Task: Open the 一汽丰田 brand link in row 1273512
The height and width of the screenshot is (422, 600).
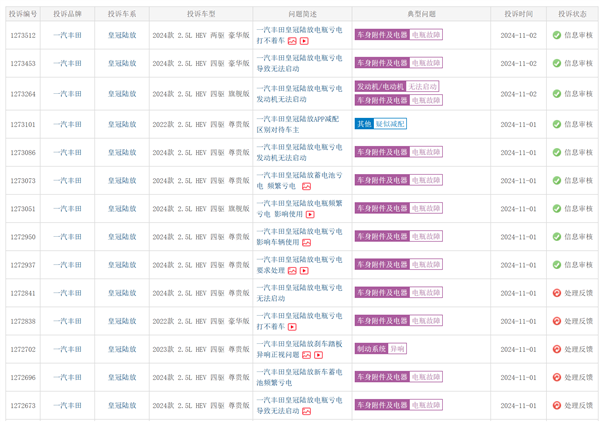Action: 67,35
